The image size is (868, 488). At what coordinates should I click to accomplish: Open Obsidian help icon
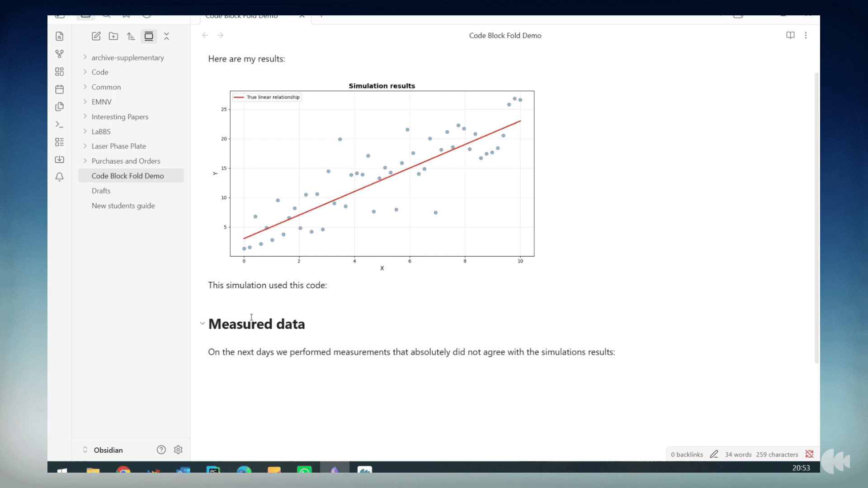click(161, 450)
